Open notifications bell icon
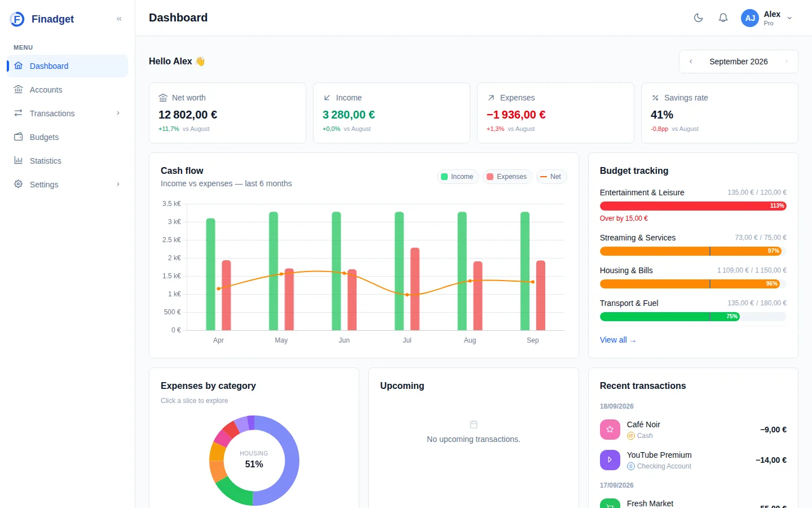 click(723, 18)
